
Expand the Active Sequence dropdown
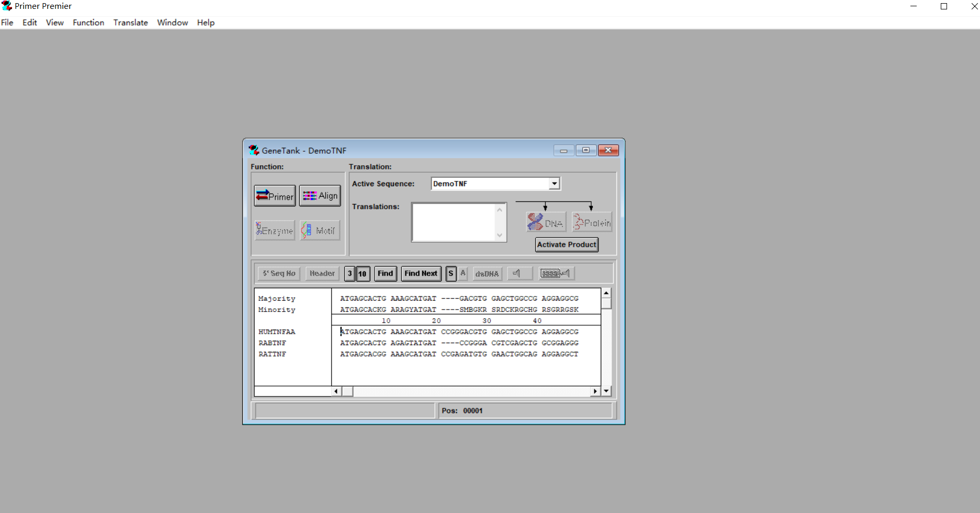pyautogui.click(x=554, y=184)
